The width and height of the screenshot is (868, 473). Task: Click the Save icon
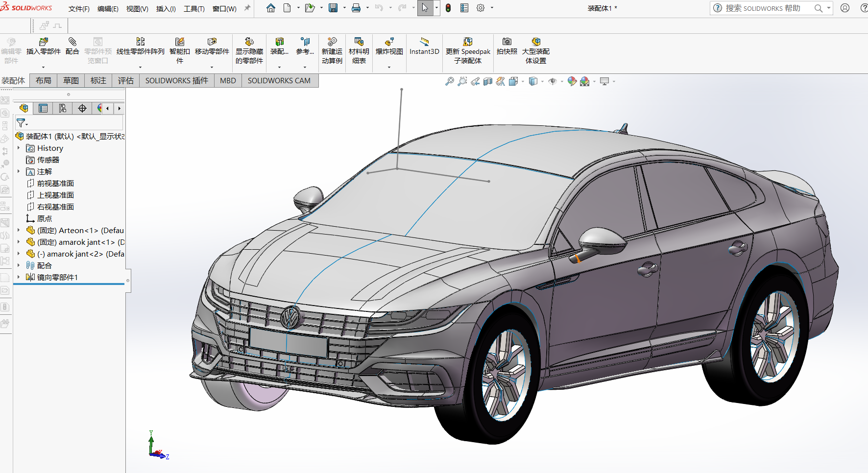click(333, 8)
